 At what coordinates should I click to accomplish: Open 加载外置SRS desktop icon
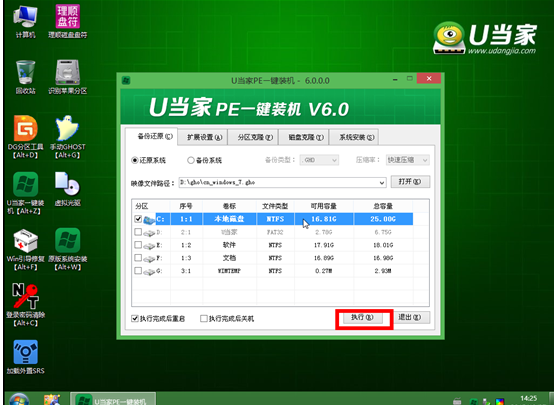click(25, 357)
